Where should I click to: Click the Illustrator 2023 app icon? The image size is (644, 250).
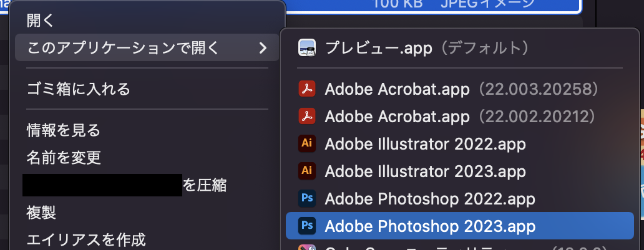307,171
